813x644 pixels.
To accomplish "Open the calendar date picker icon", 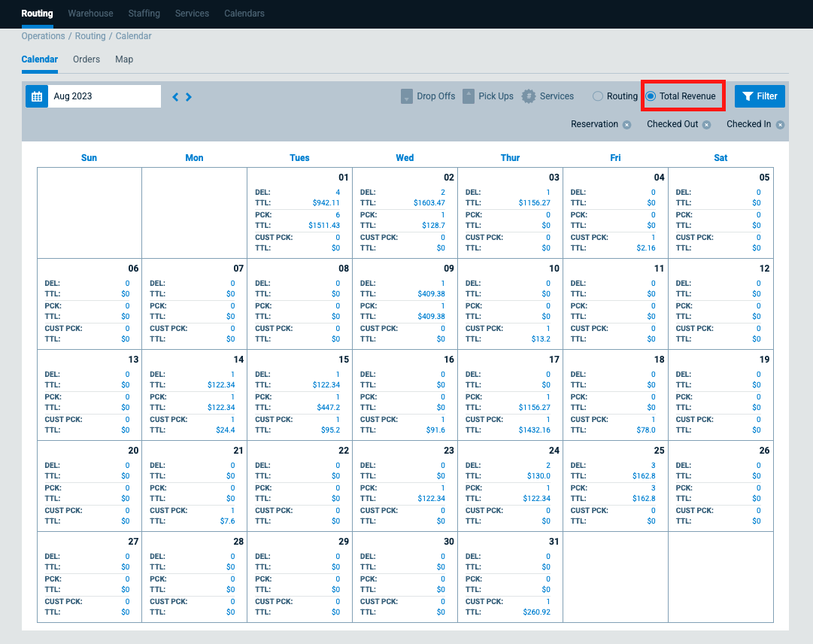I will (x=37, y=96).
